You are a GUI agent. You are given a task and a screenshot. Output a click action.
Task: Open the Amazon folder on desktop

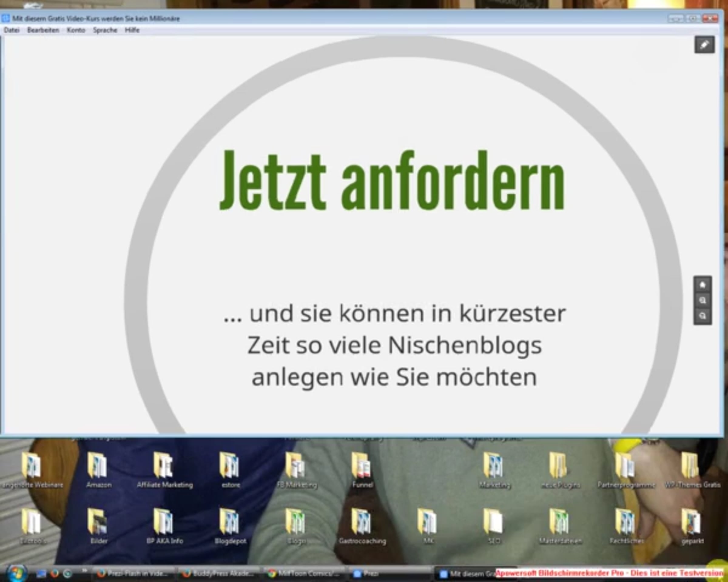98,467
